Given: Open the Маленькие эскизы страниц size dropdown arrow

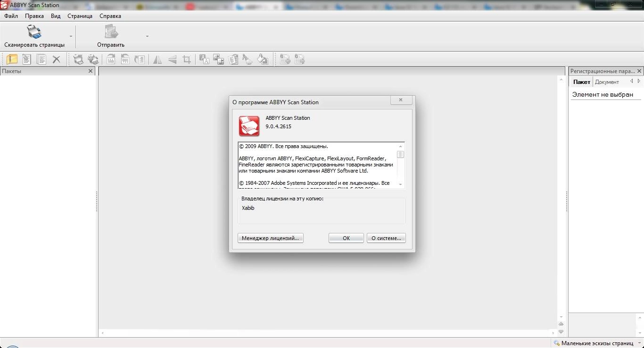Looking at the screenshot, I should [638, 343].
